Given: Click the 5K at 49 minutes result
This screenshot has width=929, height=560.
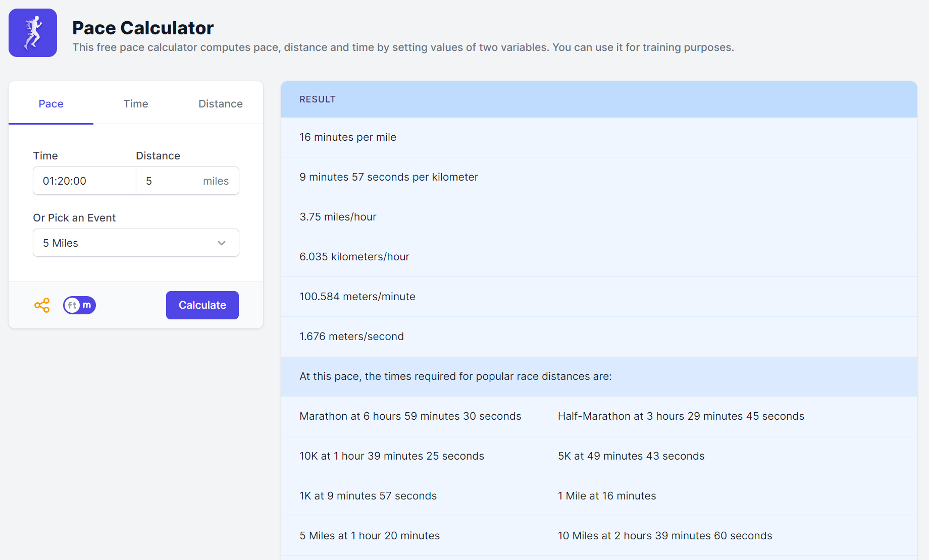Looking at the screenshot, I should (x=631, y=456).
